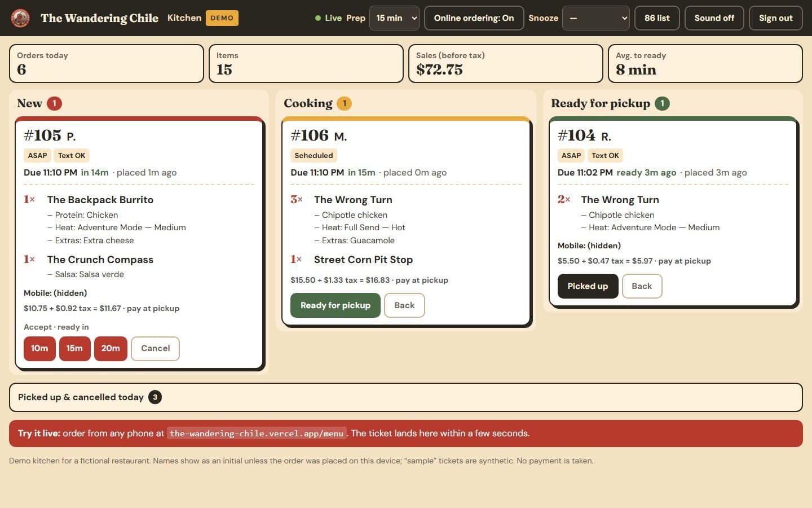
Task: Click order #105 total $11.67 line
Action: [101, 308]
